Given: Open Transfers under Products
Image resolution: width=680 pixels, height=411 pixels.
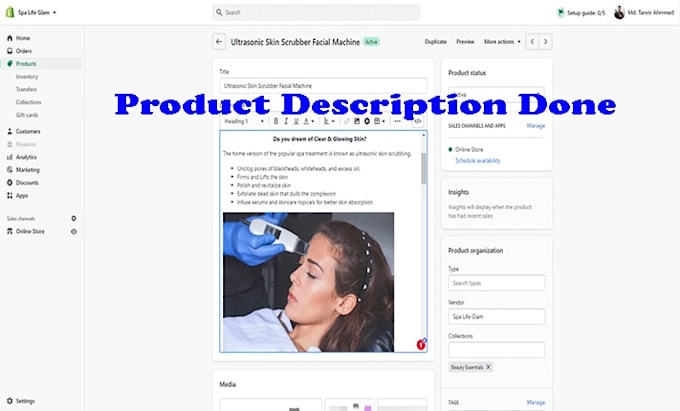Looking at the screenshot, I should [26, 89].
